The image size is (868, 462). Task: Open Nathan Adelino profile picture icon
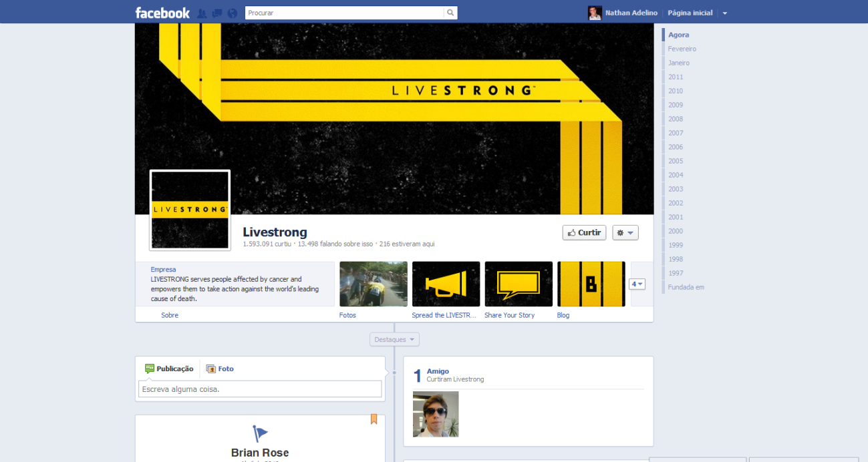tap(595, 13)
